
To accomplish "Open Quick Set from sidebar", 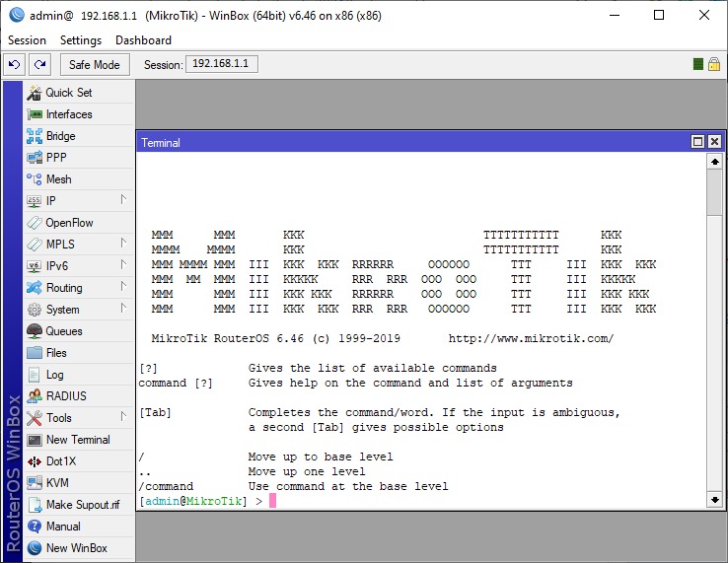I will click(68, 93).
